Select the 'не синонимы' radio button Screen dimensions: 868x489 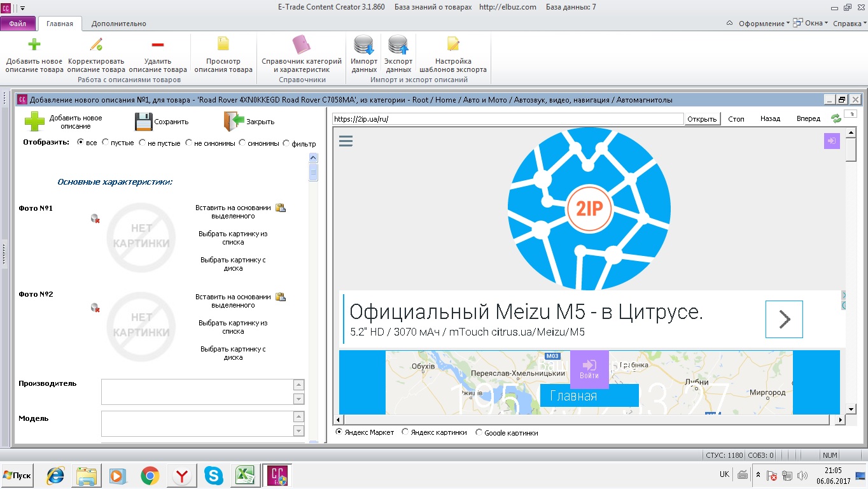(x=189, y=143)
